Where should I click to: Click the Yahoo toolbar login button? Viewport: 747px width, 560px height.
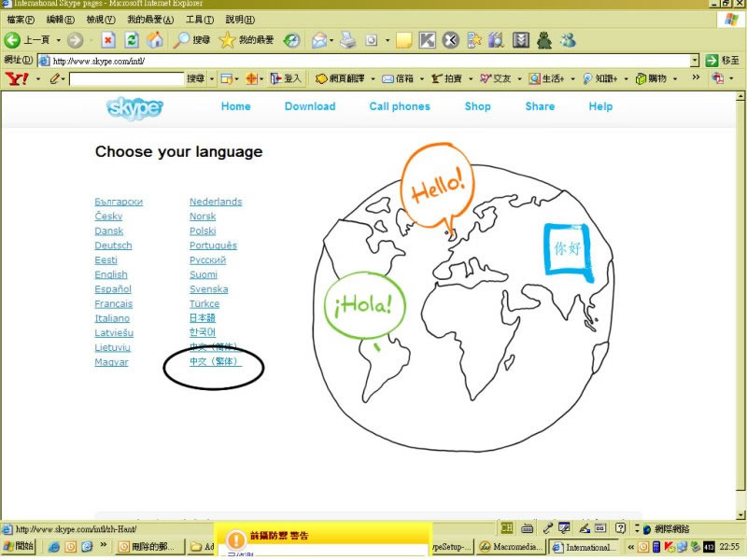click(286, 78)
